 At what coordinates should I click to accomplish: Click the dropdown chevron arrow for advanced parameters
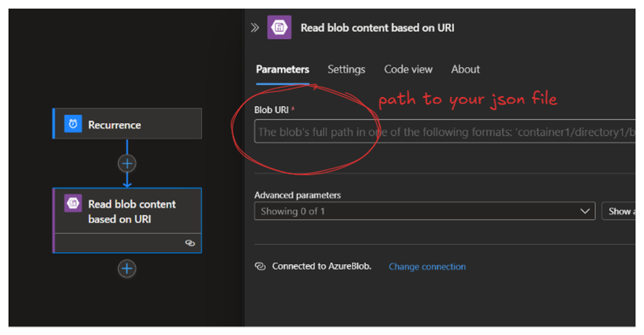[585, 211]
